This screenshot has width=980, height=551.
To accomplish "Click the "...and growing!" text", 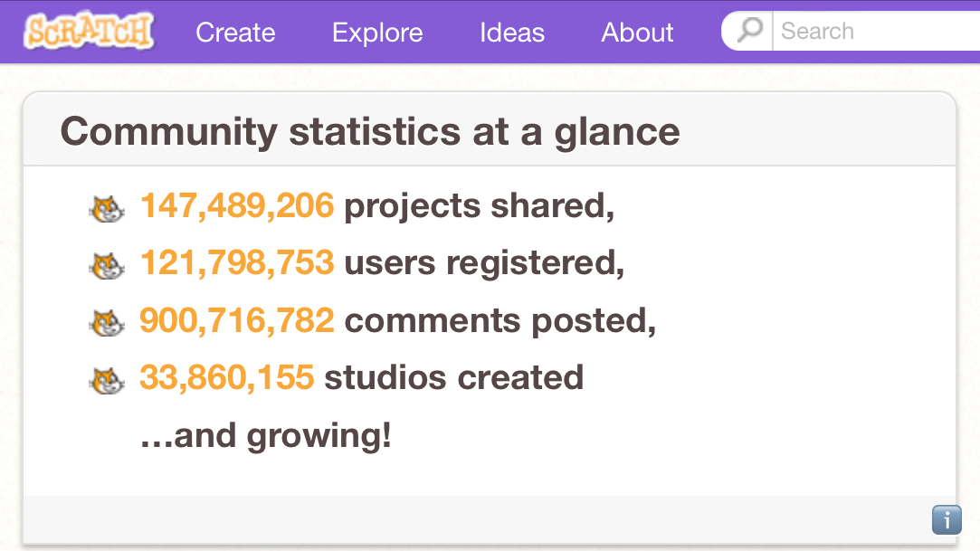I will click(x=266, y=435).
